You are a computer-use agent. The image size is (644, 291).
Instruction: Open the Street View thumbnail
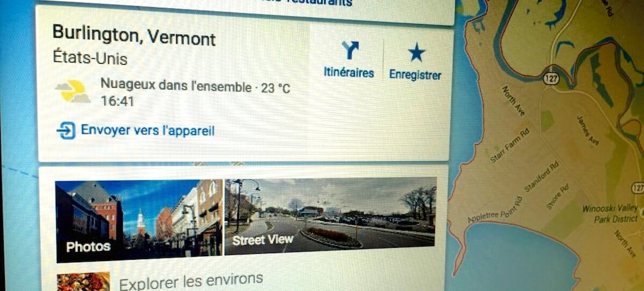pyautogui.click(x=330, y=216)
